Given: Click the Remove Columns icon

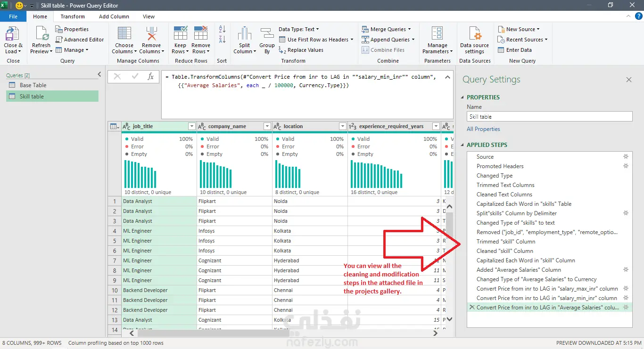Looking at the screenshot, I should click(x=151, y=34).
